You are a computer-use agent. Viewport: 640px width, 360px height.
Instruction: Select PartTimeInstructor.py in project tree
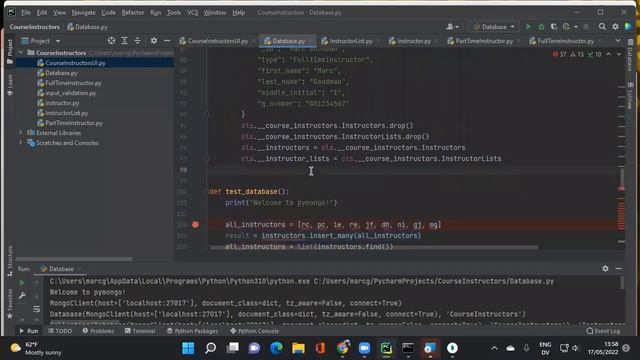(74, 123)
